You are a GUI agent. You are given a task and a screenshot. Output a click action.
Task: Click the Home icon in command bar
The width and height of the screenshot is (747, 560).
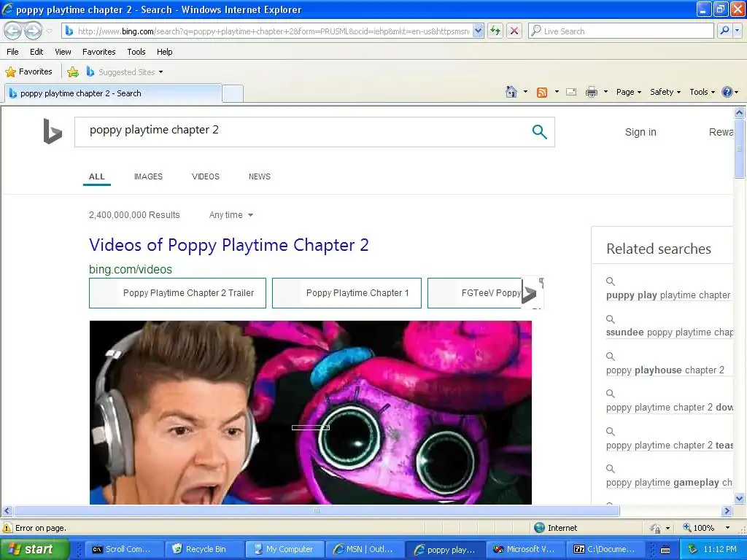coord(511,92)
